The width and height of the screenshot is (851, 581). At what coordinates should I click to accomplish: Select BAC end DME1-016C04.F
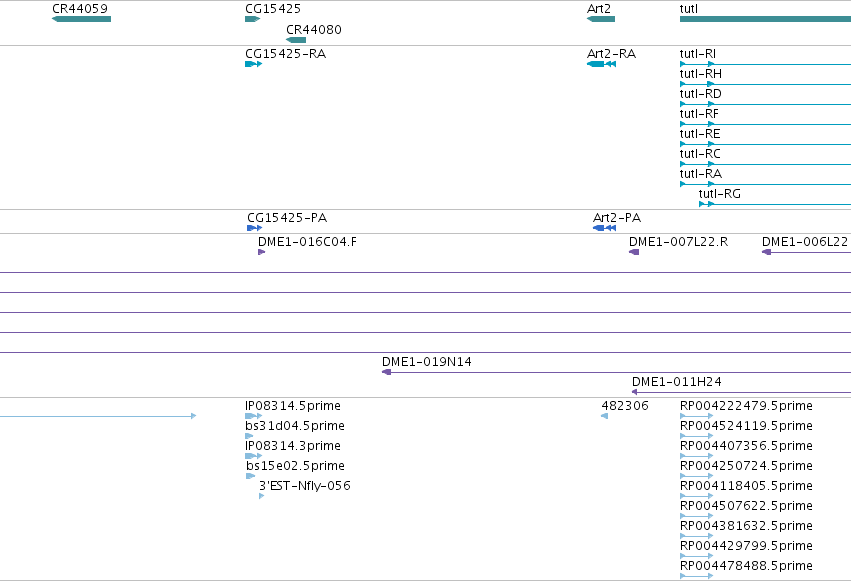tap(262, 252)
